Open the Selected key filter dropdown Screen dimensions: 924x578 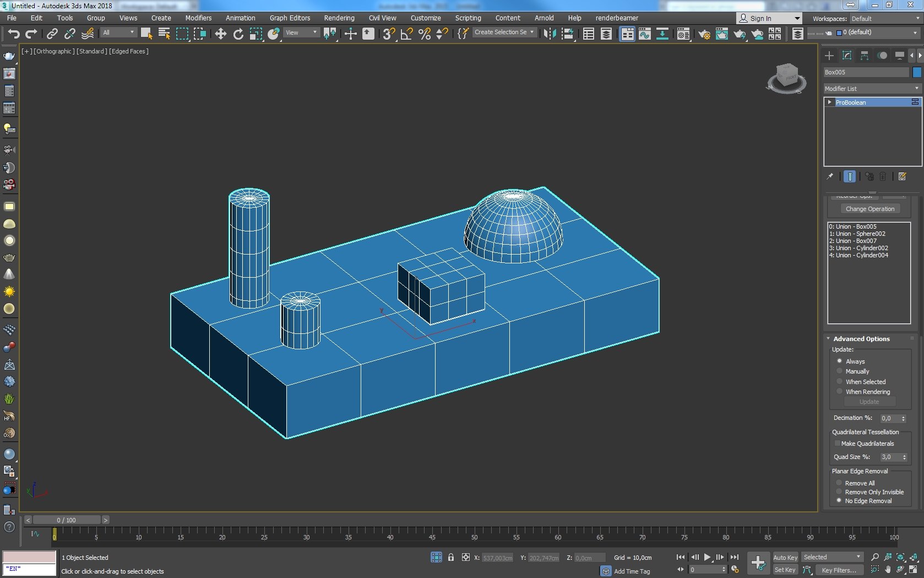[832, 557]
